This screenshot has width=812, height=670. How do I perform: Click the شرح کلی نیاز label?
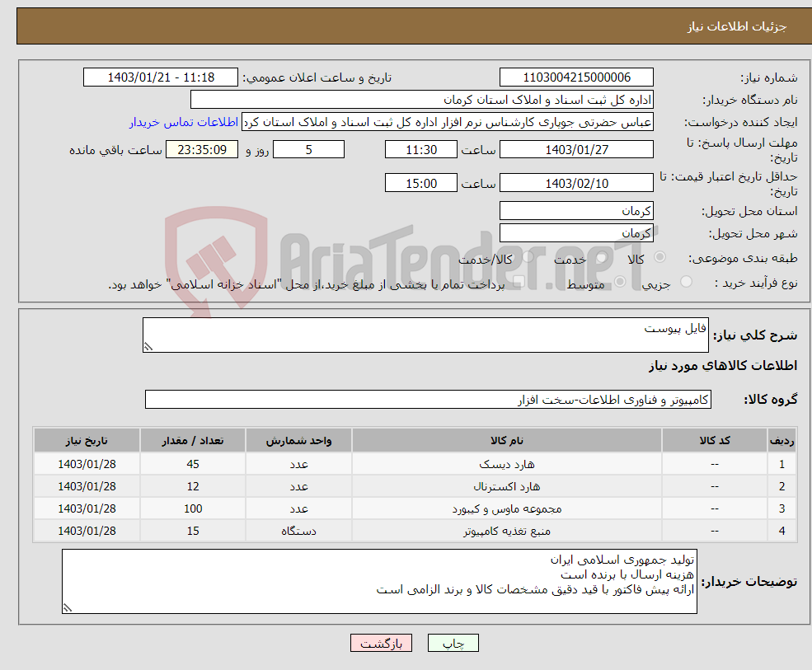pos(755,335)
